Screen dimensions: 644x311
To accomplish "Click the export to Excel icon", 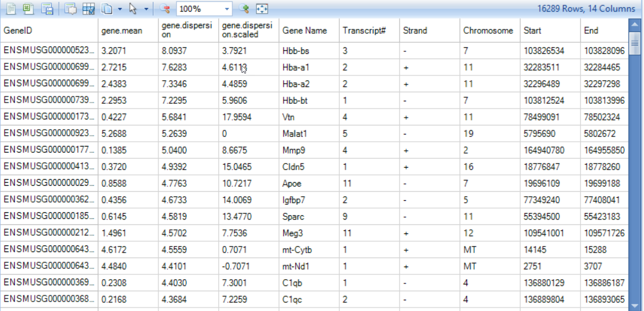I will [x=29, y=9].
